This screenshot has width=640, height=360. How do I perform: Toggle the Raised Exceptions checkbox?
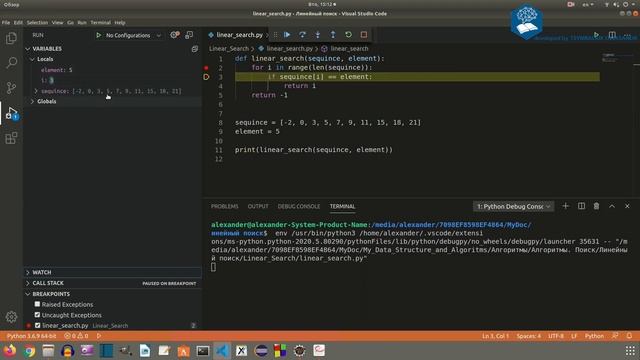point(37,304)
